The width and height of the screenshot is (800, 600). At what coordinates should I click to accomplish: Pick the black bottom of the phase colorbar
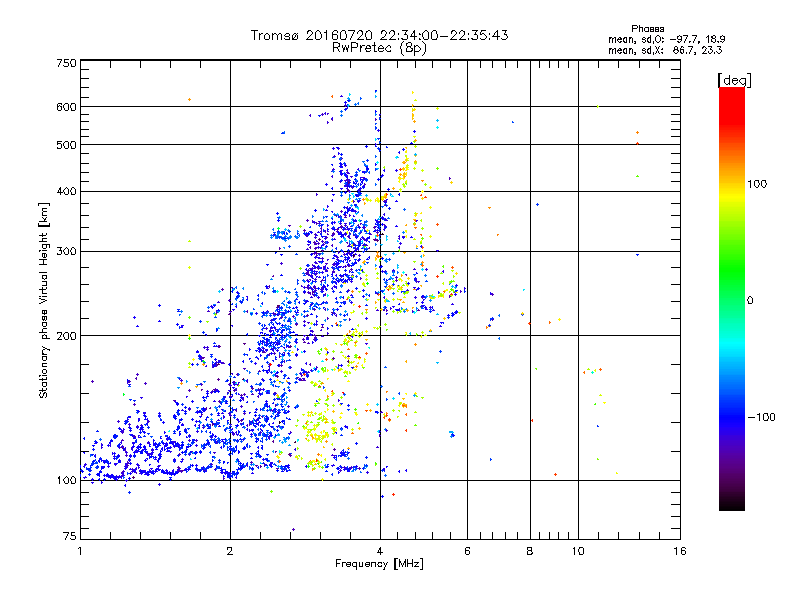tap(732, 504)
